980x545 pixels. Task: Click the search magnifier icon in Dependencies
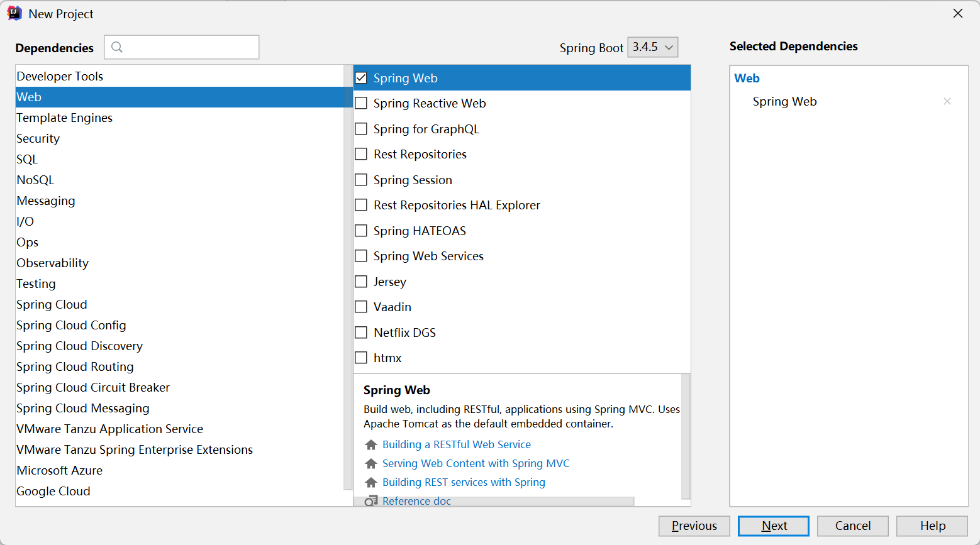pyautogui.click(x=117, y=47)
